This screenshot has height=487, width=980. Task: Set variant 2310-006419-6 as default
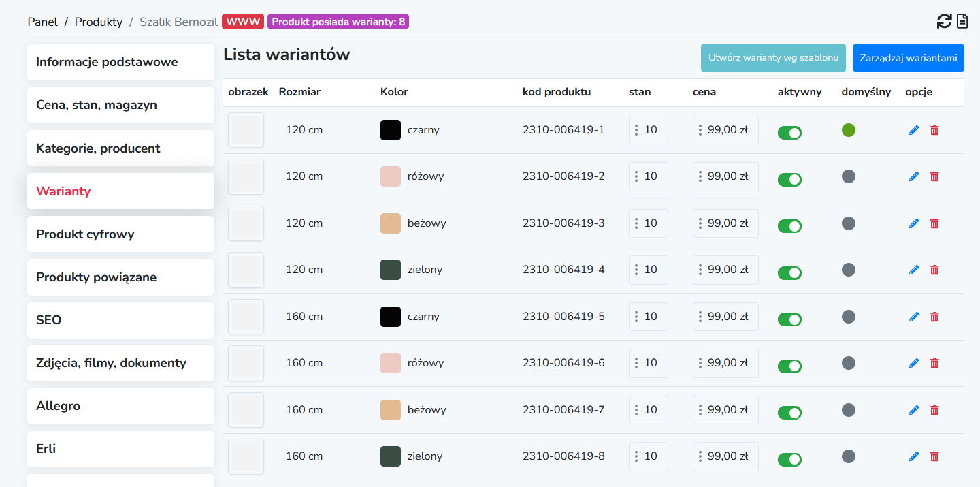(x=849, y=363)
